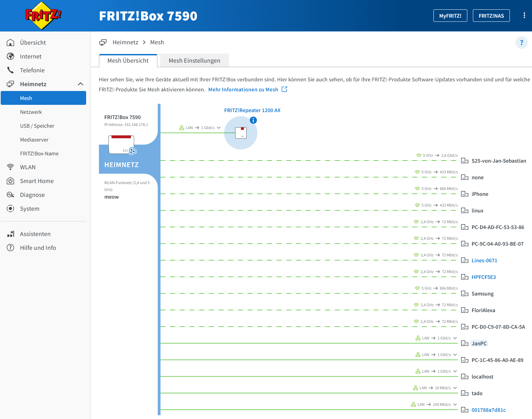Open WLAN in the sidebar

pos(43,167)
